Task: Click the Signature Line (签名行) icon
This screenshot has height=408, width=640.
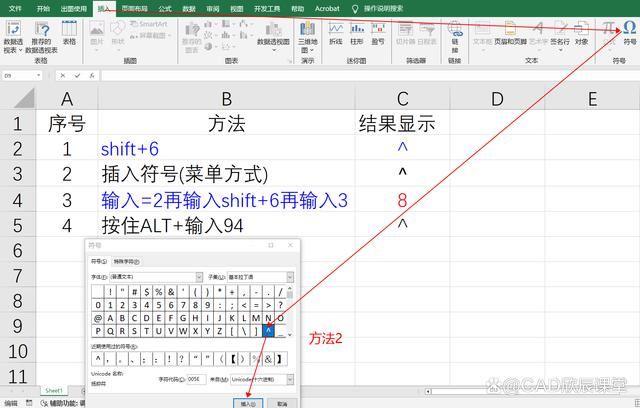Action: click(x=560, y=33)
